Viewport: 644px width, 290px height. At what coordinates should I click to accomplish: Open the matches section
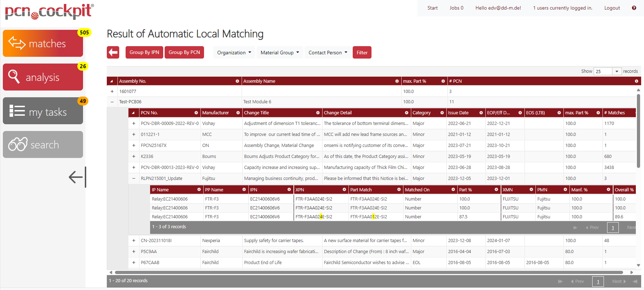[43, 43]
